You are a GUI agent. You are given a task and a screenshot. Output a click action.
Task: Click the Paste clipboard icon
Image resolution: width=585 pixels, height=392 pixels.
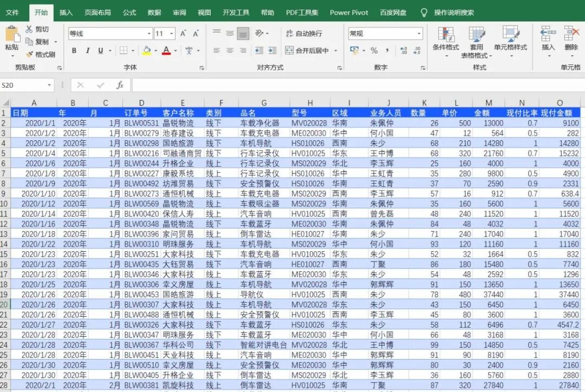click(12, 34)
